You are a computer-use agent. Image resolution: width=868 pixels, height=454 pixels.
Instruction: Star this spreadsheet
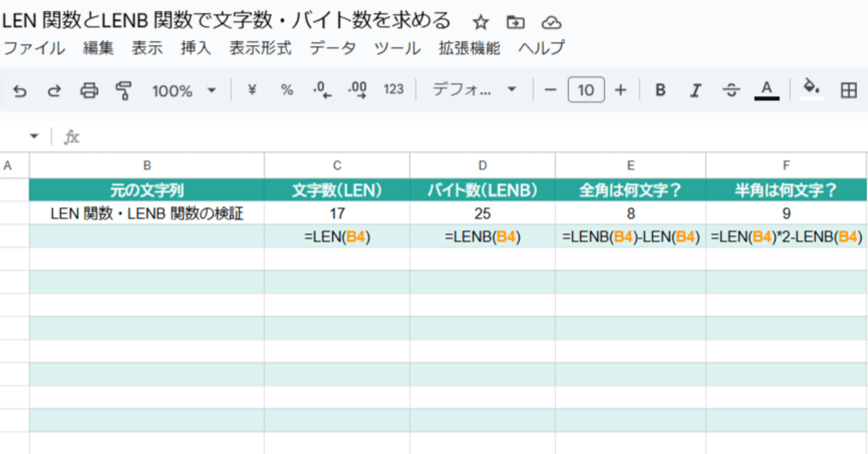pyautogui.click(x=480, y=22)
